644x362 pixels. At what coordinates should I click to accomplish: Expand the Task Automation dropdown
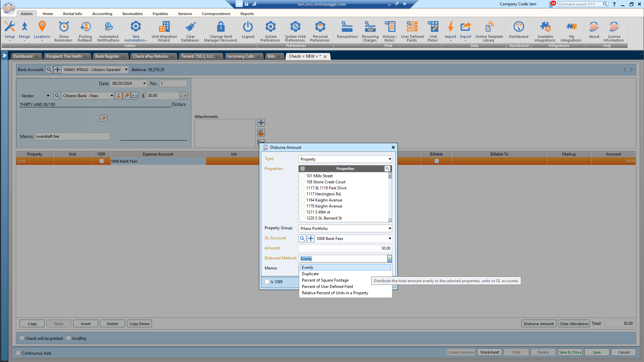pos(136,31)
